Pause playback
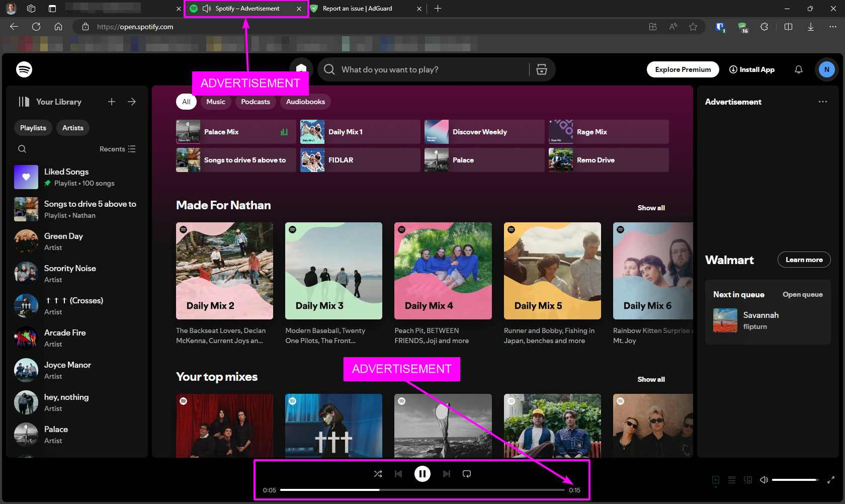Image resolution: width=845 pixels, height=504 pixels. (x=422, y=474)
